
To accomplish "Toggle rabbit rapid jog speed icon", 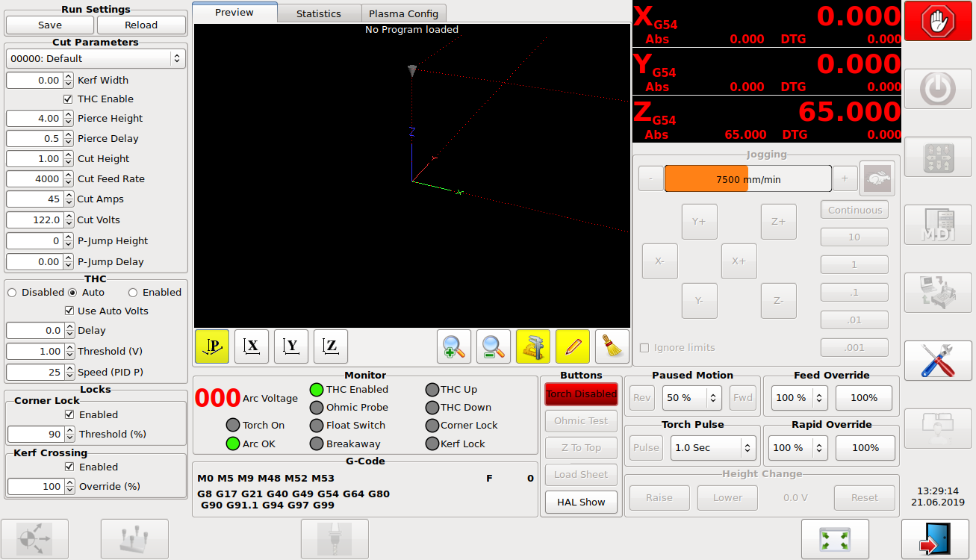I will (877, 178).
